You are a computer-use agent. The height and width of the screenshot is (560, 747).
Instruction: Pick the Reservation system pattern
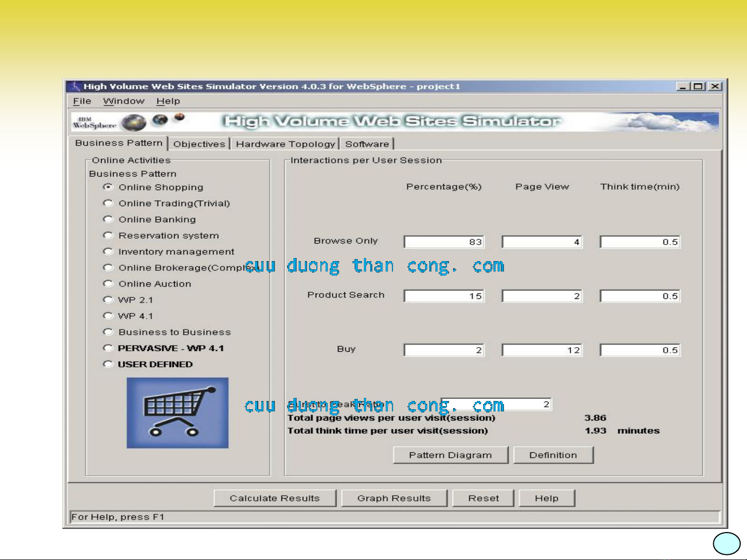point(108,235)
